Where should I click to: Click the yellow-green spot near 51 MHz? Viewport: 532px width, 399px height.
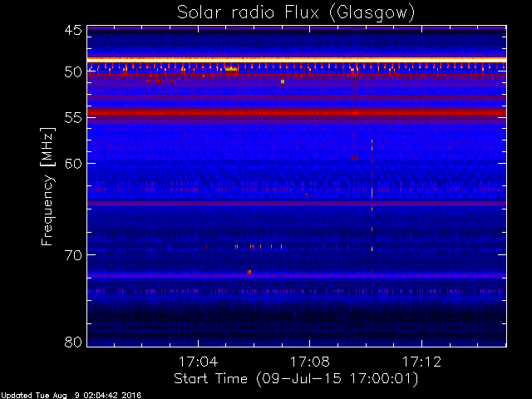(x=283, y=81)
